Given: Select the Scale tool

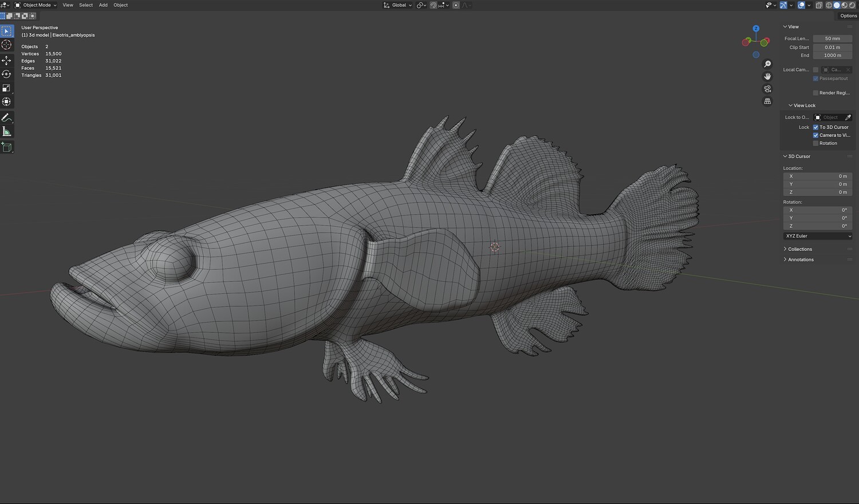Looking at the screenshot, I should coord(7,88).
